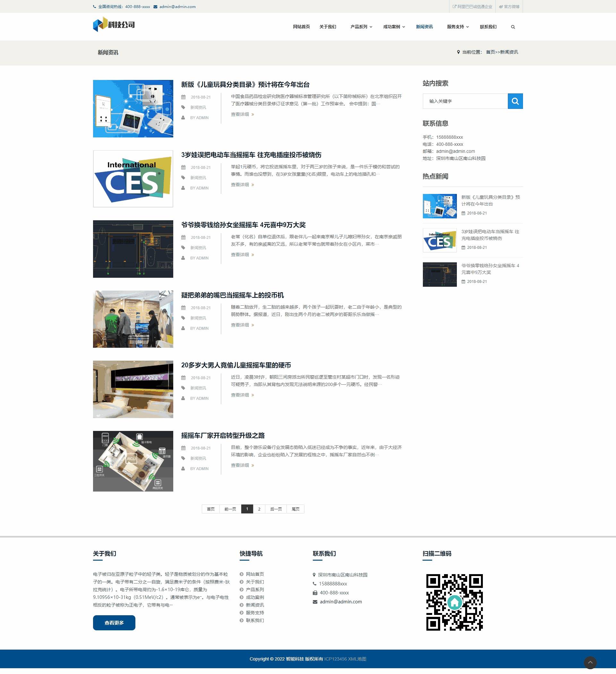Viewport: 616px width, 674px height.
Task: Click the 查看更多 button in footer
Action: [x=114, y=623]
